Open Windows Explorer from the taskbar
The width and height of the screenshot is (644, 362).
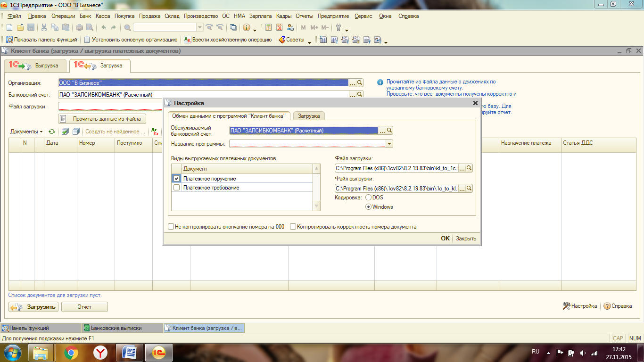tap(41, 352)
